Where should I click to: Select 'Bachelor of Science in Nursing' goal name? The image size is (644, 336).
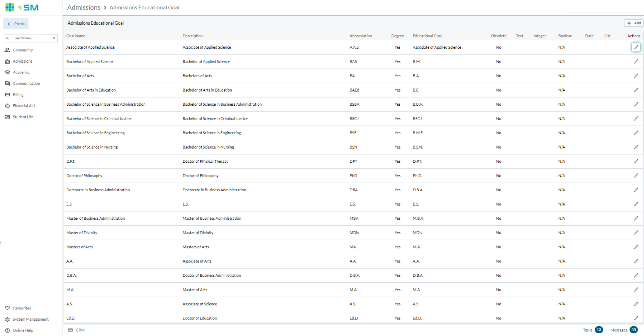[92, 147]
